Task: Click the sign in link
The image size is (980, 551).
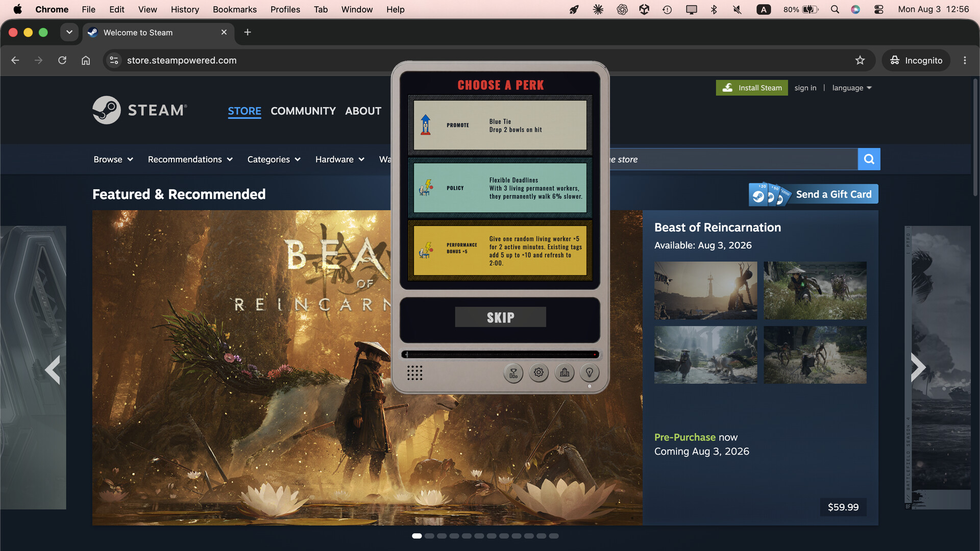Action: coord(805,88)
